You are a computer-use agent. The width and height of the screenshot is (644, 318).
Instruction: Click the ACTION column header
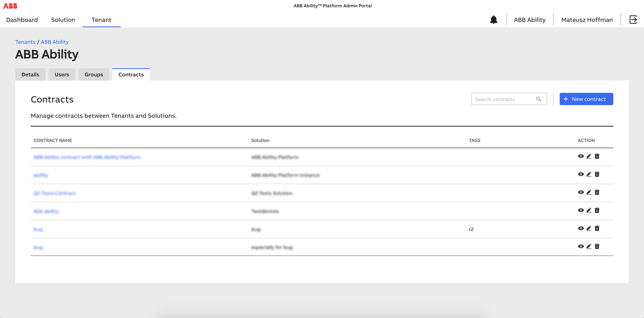pos(586,140)
